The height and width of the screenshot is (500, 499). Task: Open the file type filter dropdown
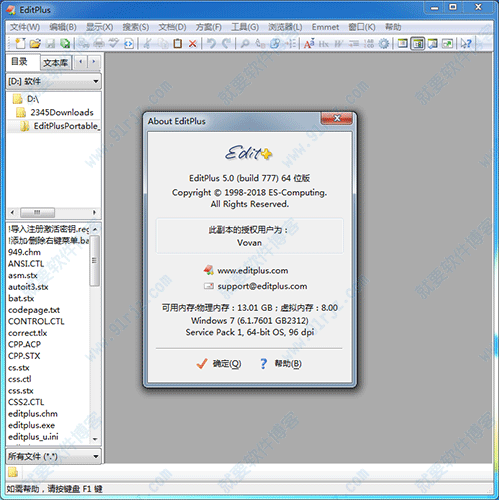tap(54, 456)
